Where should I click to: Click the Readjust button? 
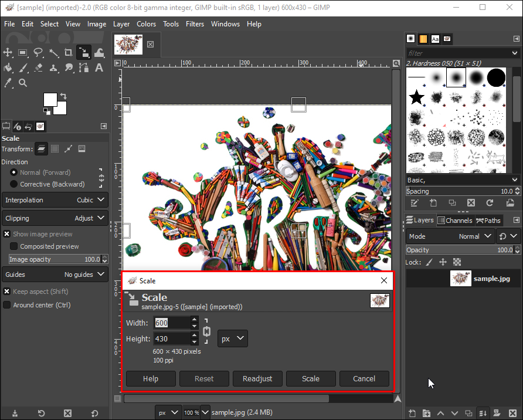click(257, 378)
